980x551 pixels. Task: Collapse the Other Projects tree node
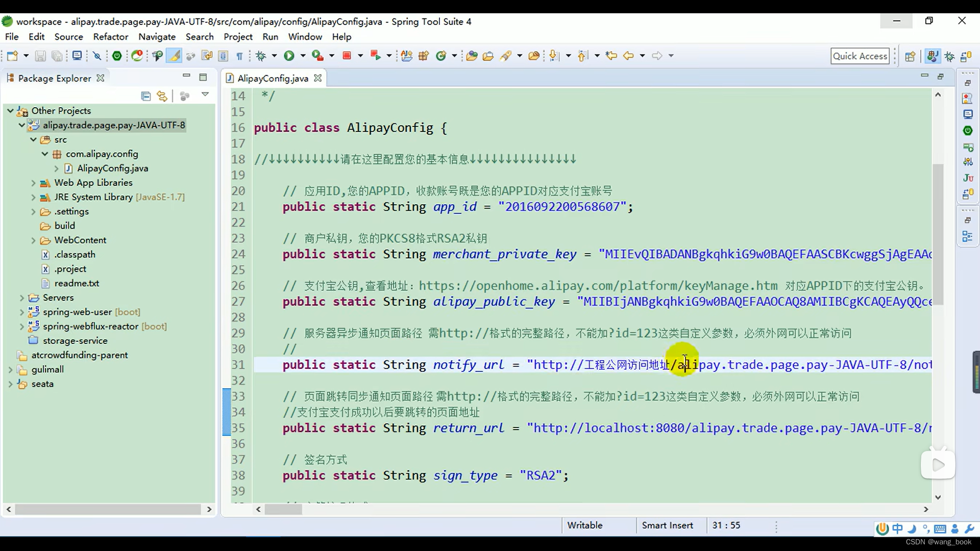point(10,110)
